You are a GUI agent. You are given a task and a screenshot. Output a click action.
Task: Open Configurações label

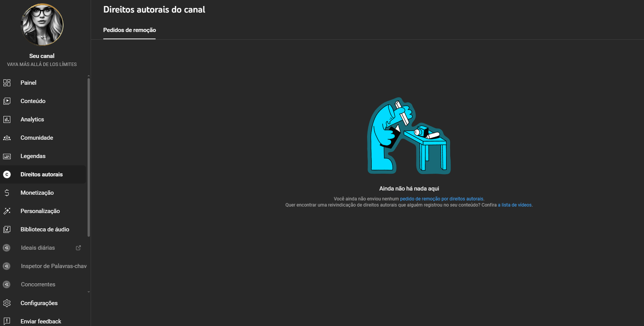tap(39, 303)
